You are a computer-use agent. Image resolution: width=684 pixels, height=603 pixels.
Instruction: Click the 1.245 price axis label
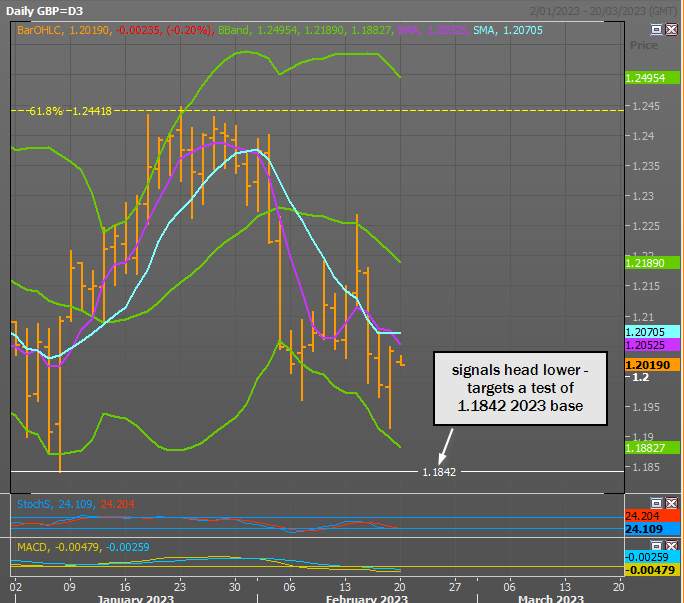click(645, 106)
